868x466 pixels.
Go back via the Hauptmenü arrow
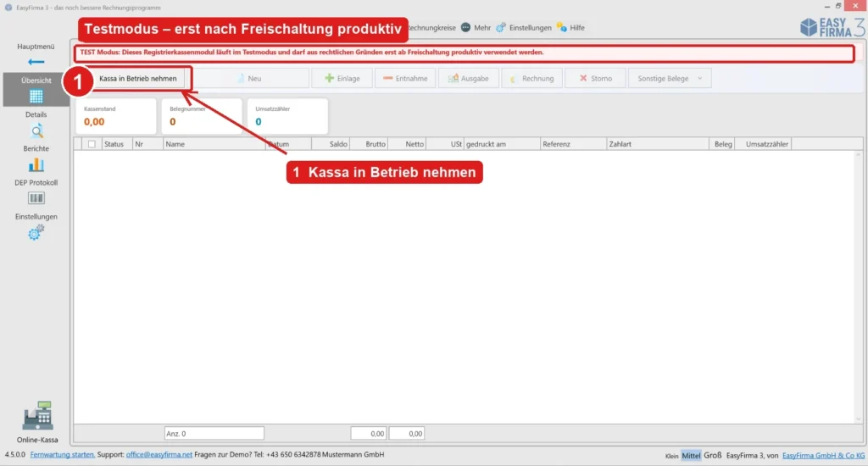pos(36,62)
